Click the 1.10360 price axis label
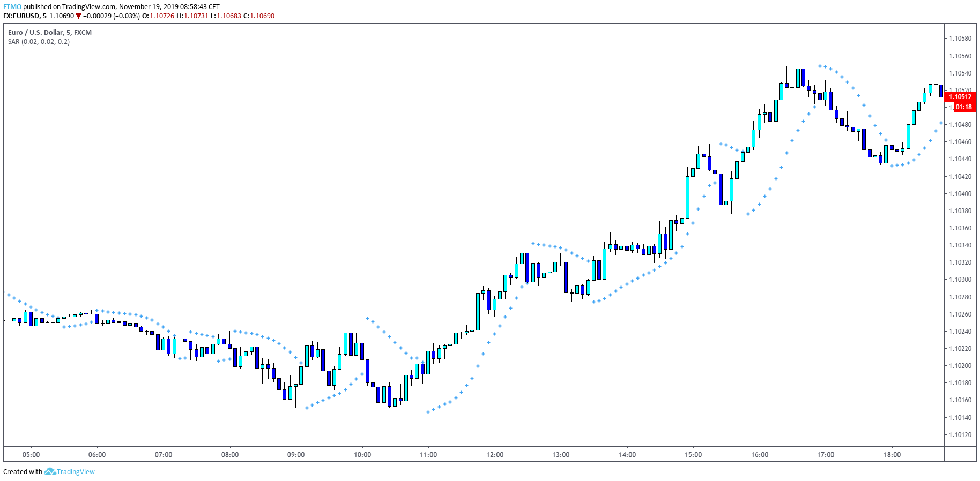980x481 pixels. (x=960, y=228)
